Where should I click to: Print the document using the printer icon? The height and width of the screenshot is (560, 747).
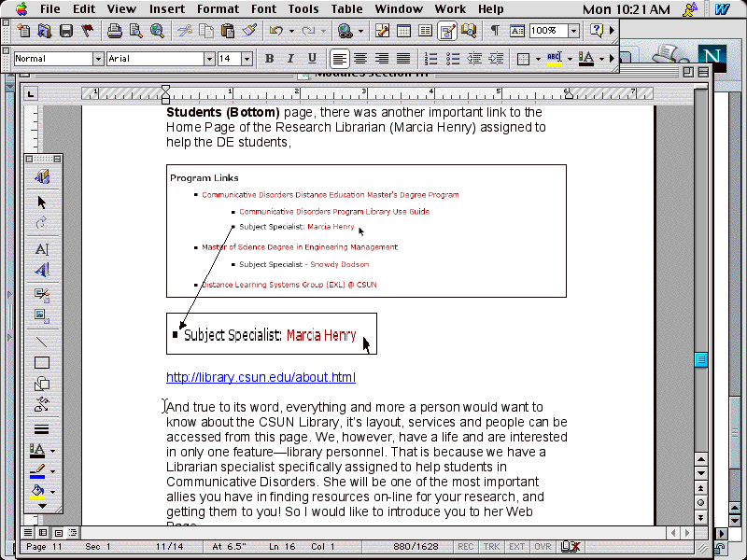tap(114, 31)
